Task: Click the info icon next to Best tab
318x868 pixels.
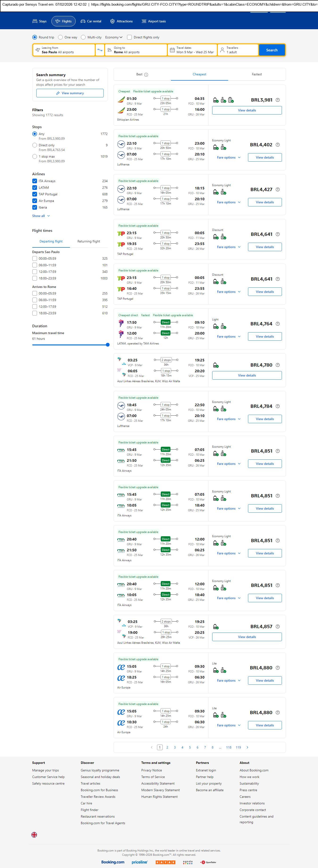Action: [146, 75]
